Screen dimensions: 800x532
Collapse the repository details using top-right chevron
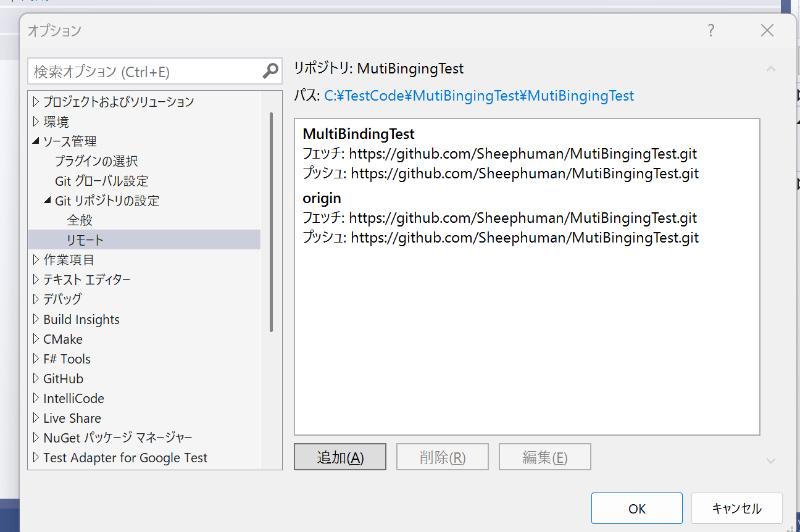pos(770,69)
